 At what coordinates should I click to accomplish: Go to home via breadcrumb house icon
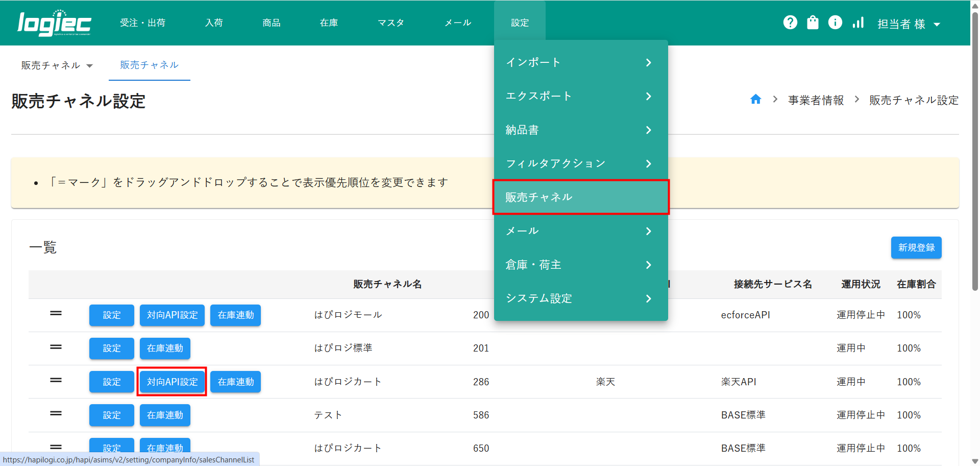(x=755, y=100)
